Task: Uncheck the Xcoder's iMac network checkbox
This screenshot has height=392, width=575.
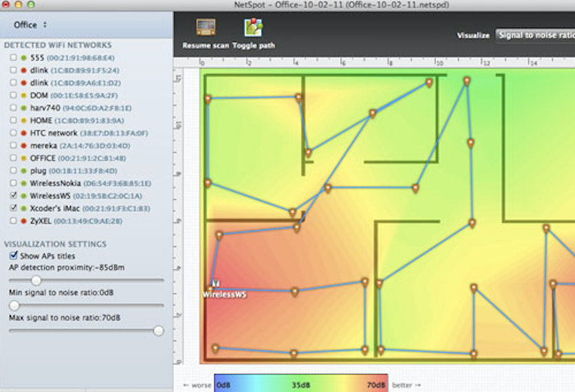Action: click(14, 209)
